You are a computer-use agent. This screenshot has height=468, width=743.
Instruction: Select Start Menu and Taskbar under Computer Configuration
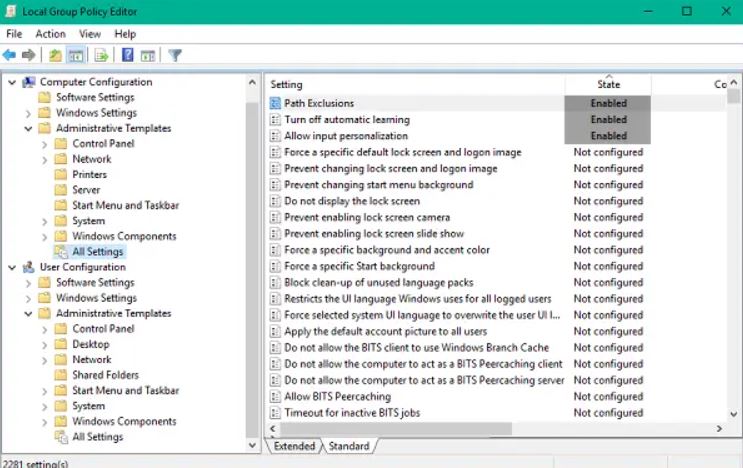point(126,206)
